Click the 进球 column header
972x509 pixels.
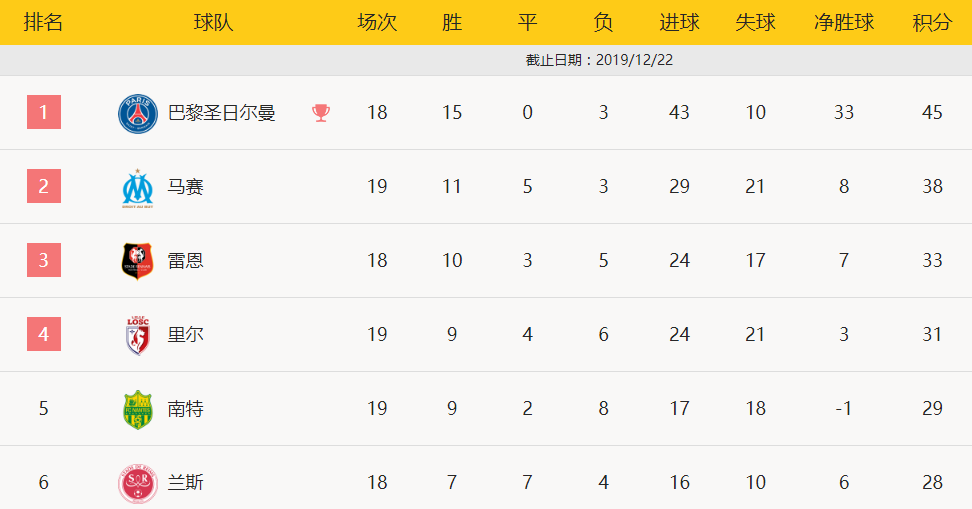tap(679, 23)
